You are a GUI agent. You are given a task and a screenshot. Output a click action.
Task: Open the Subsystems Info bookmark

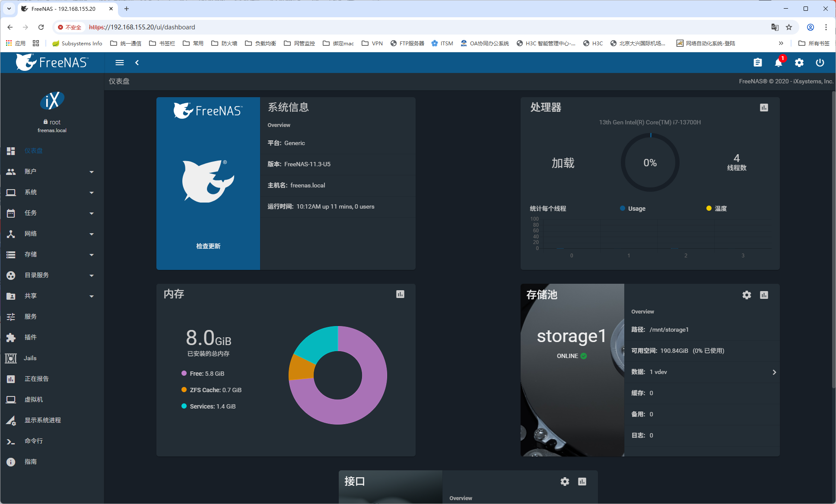coord(77,43)
